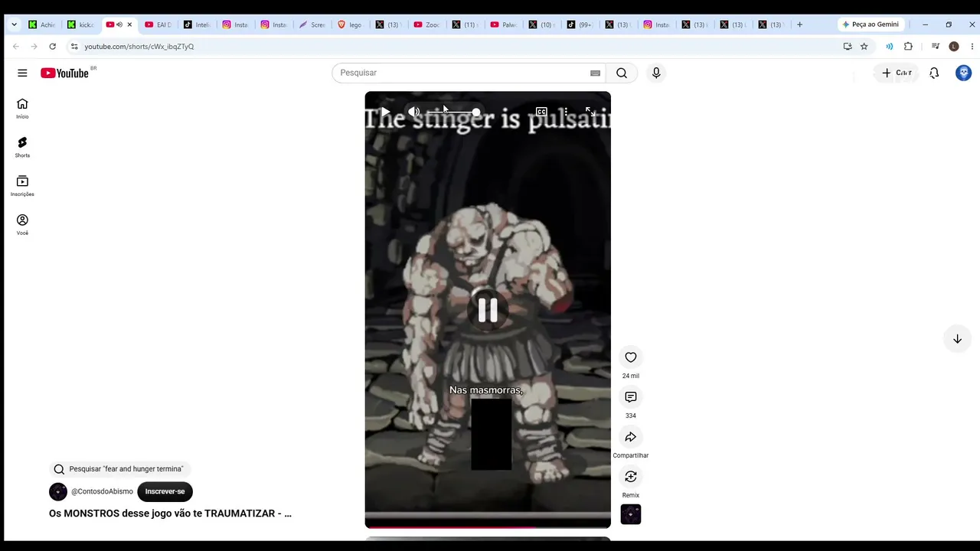Open the Chrome tab search dropdown
Viewport: 980px width, 551px height.
coord(14,24)
